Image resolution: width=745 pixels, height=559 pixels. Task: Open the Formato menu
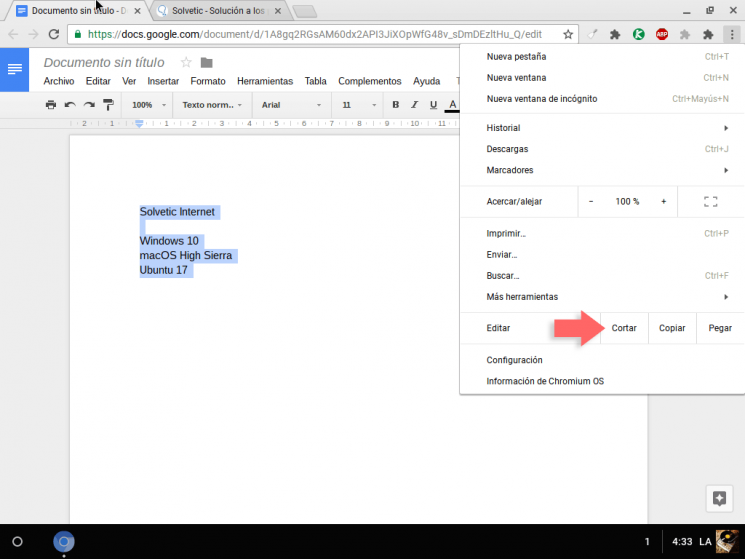[x=208, y=81]
